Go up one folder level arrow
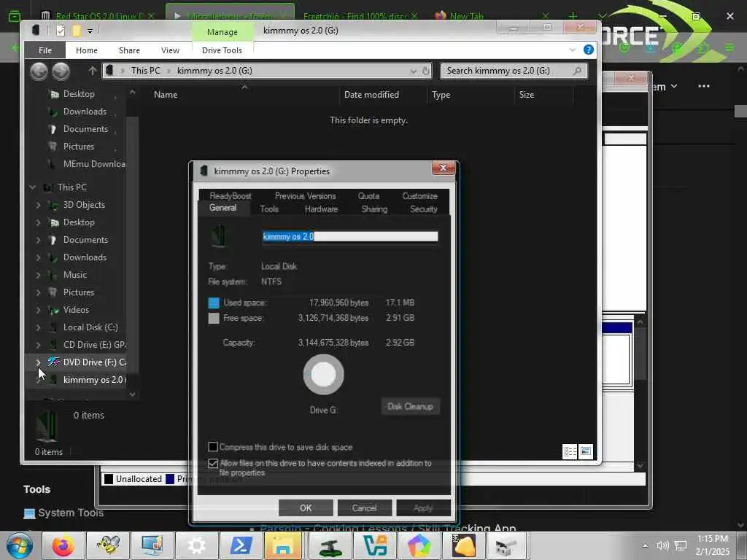The image size is (747, 560). 93,71
